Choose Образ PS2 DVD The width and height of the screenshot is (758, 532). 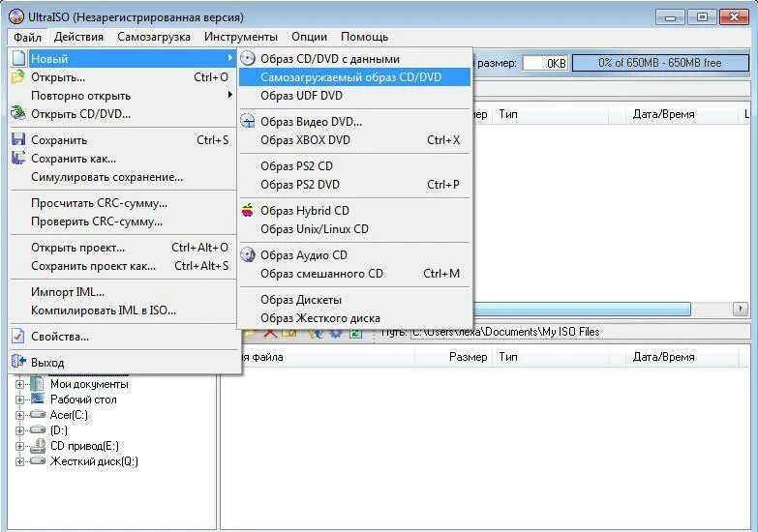click(x=354, y=184)
